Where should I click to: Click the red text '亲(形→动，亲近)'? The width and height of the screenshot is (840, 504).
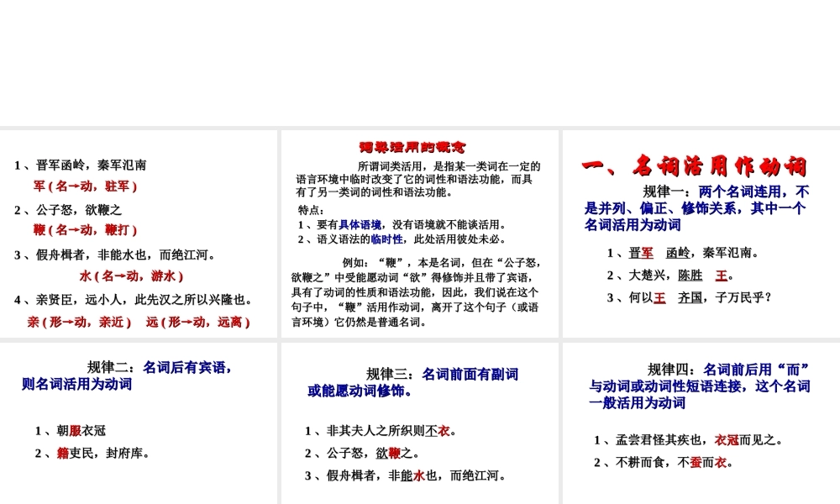click(79, 322)
